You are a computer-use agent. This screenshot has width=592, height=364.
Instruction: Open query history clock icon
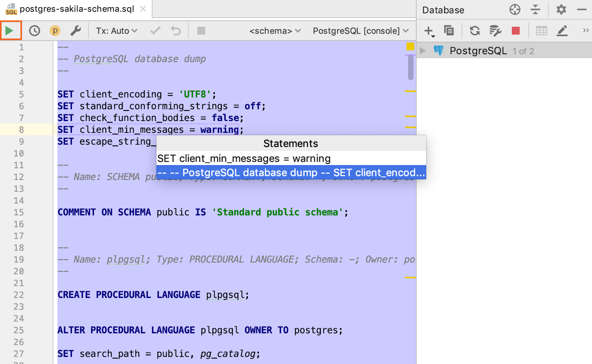point(35,31)
